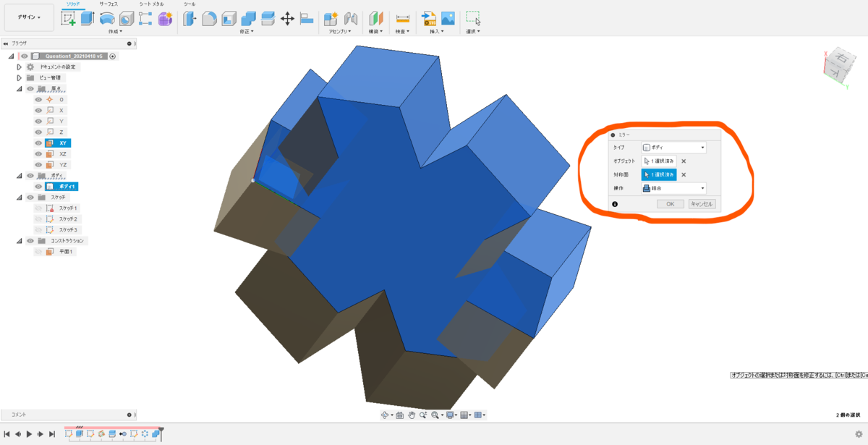Select the Rectangular Pattern tool

[145, 19]
